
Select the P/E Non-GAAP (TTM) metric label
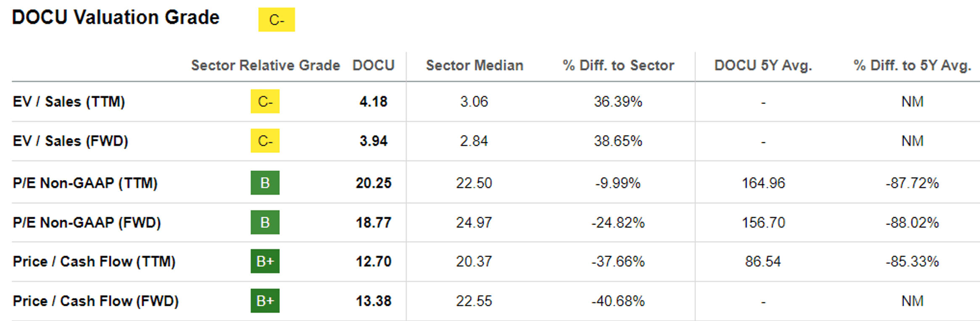[85, 183]
